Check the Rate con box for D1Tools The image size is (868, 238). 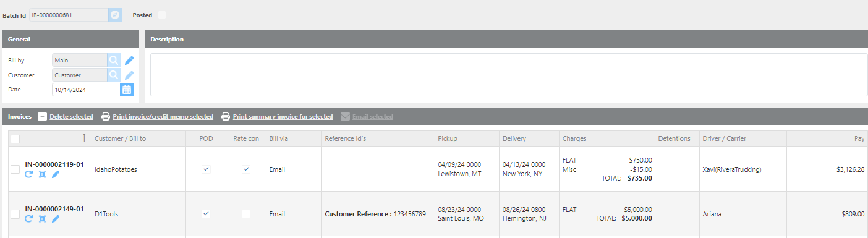(246, 213)
